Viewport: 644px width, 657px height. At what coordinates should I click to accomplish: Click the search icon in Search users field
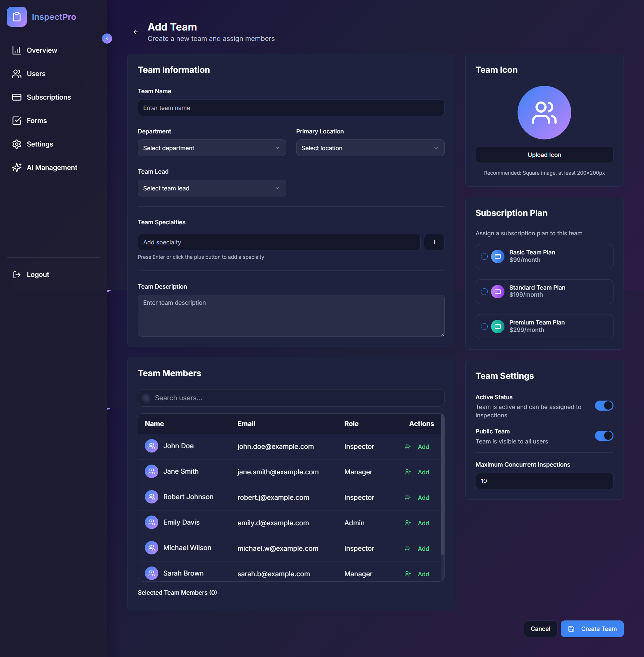point(147,398)
